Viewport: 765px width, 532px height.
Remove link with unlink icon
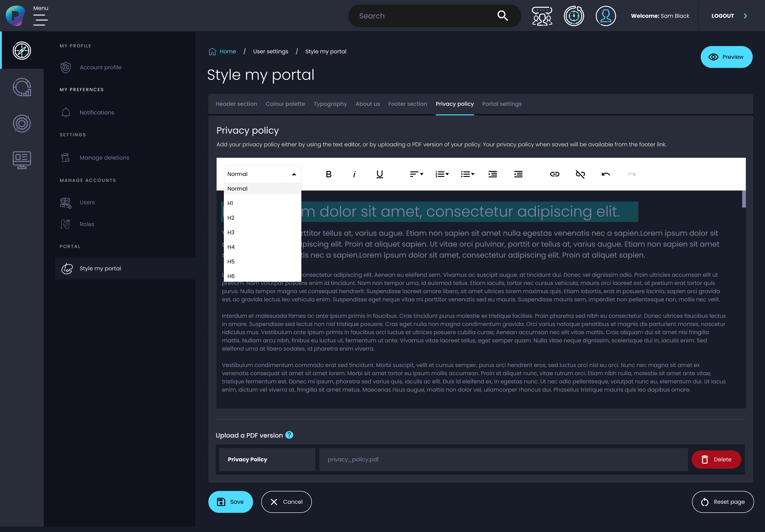(x=580, y=174)
